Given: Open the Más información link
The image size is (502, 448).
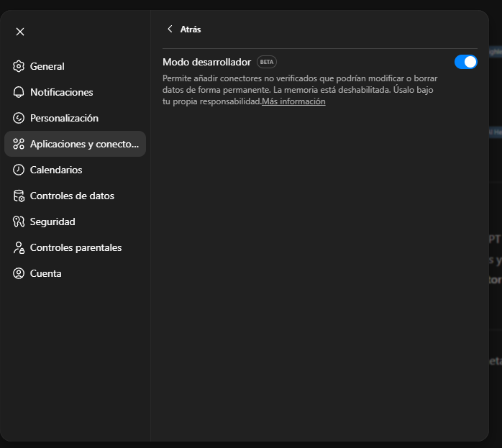Looking at the screenshot, I should (x=293, y=101).
